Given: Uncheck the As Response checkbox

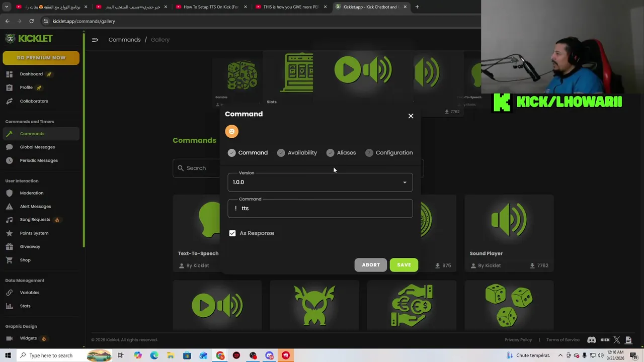Looking at the screenshot, I should click(x=232, y=233).
